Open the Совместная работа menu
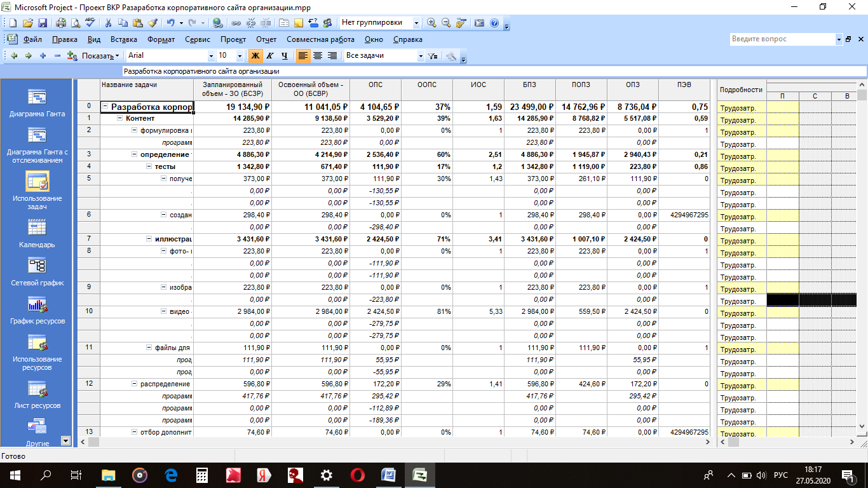The height and width of the screenshot is (488, 868). pos(320,39)
